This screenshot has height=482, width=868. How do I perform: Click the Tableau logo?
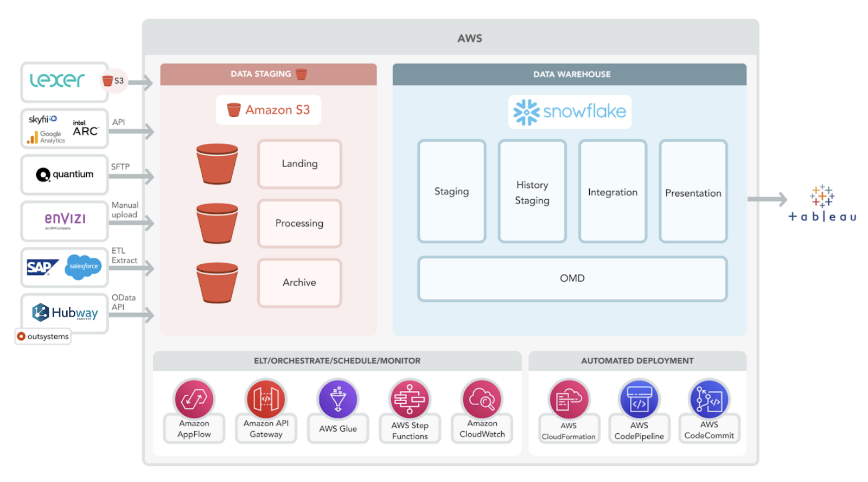coord(822,204)
